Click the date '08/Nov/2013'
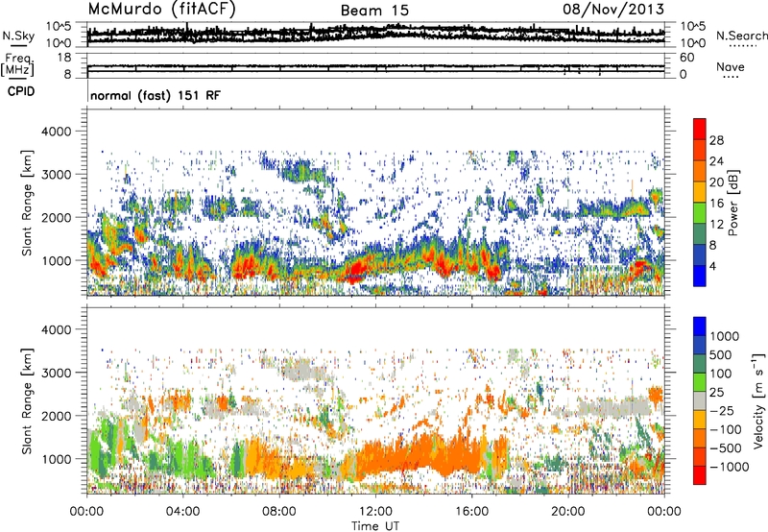The height and width of the screenshot is (532, 768). pos(613,9)
